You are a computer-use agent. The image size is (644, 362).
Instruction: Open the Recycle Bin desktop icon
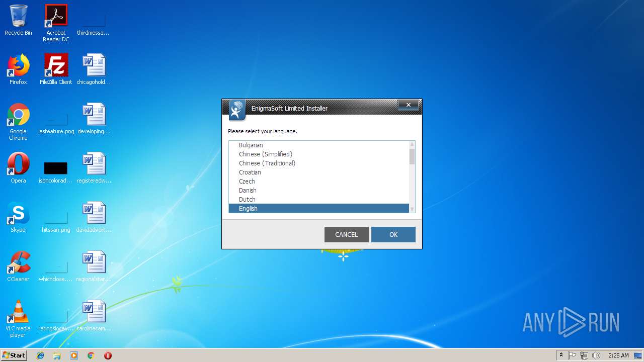pos(18,21)
